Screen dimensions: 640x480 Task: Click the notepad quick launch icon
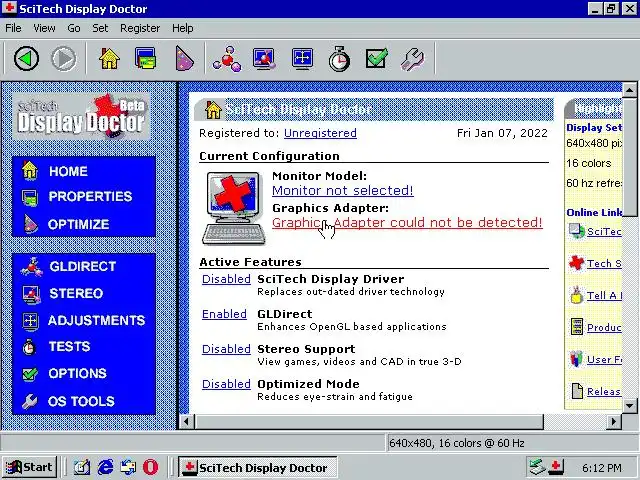[82, 467]
